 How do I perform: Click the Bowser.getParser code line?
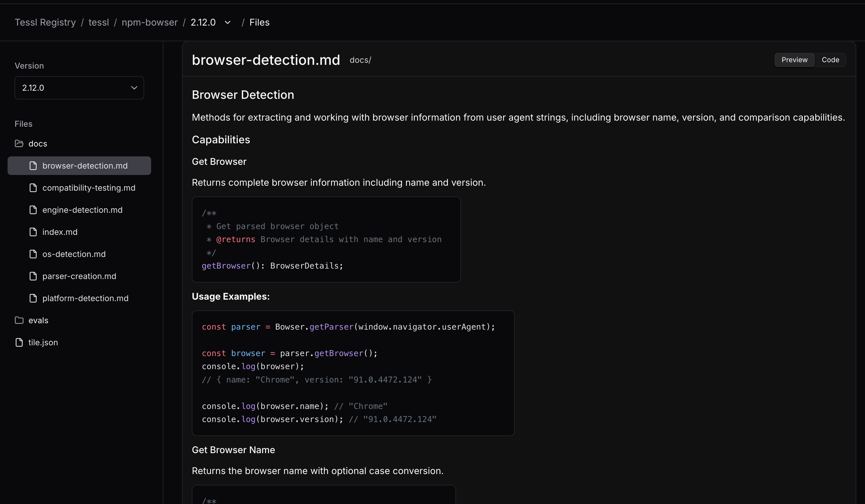coord(348,327)
